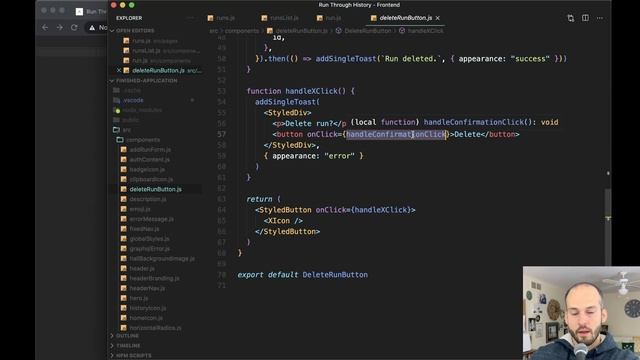Collapse the src folder
Screen dimensions: 640x360
127,130
